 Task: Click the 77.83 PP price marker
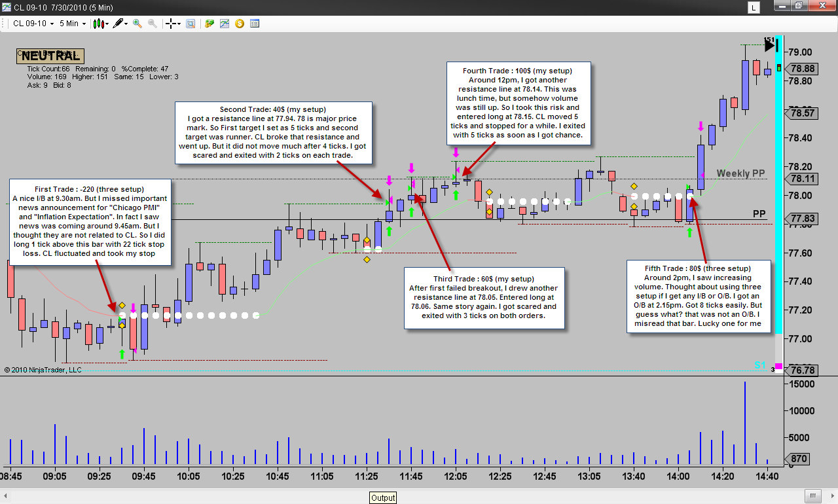pyautogui.click(x=803, y=219)
